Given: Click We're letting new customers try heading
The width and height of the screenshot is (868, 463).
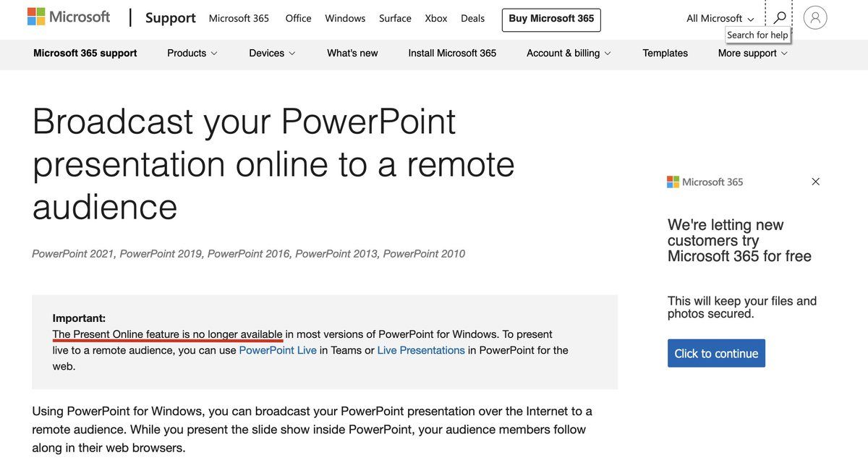Looking at the screenshot, I should click(739, 240).
